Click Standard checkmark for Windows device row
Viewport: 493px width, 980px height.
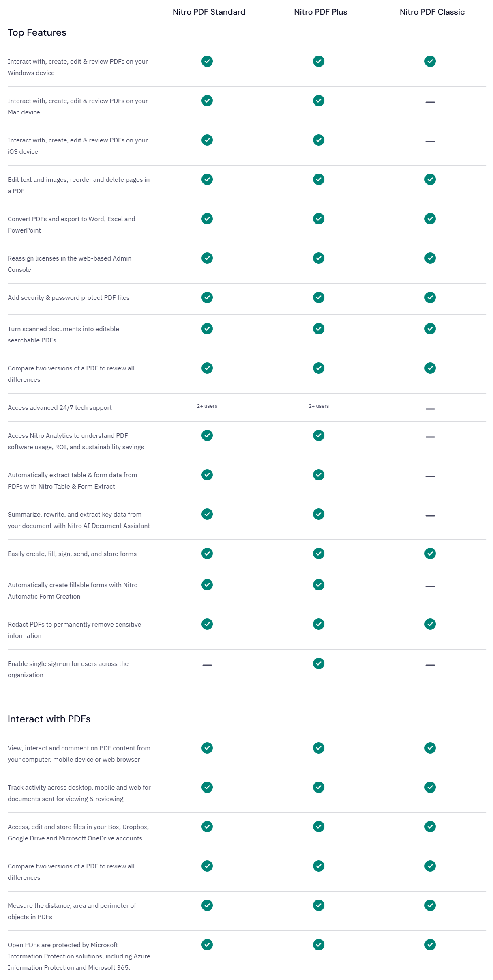207,61
